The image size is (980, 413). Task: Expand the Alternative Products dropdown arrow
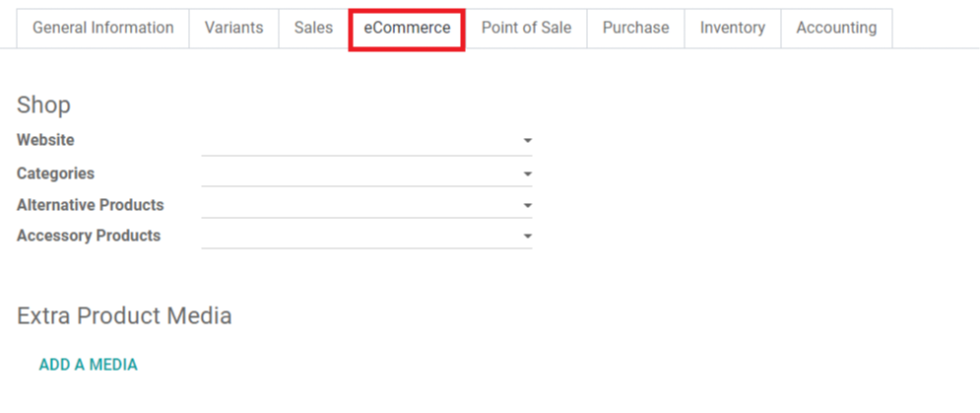(x=528, y=206)
